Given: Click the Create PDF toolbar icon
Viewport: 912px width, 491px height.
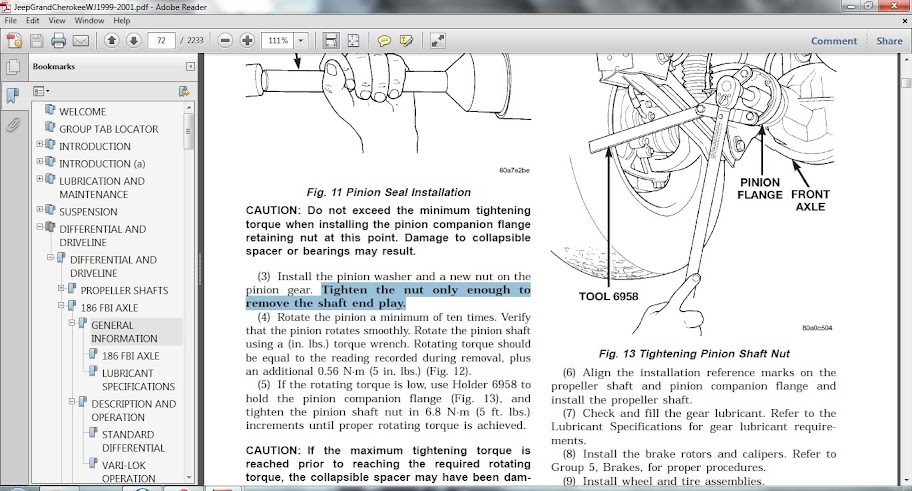Looking at the screenshot, I should coord(14,41).
